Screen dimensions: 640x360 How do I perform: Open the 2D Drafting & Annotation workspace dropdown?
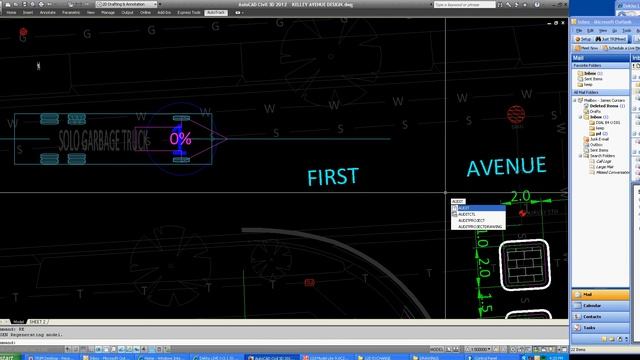pyautogui.click(x=127, y=4)
